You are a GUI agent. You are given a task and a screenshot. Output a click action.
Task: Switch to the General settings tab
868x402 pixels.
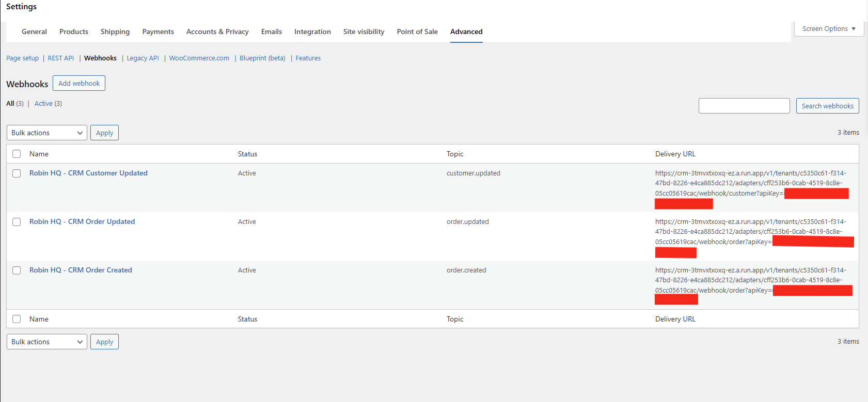point(34,31)
